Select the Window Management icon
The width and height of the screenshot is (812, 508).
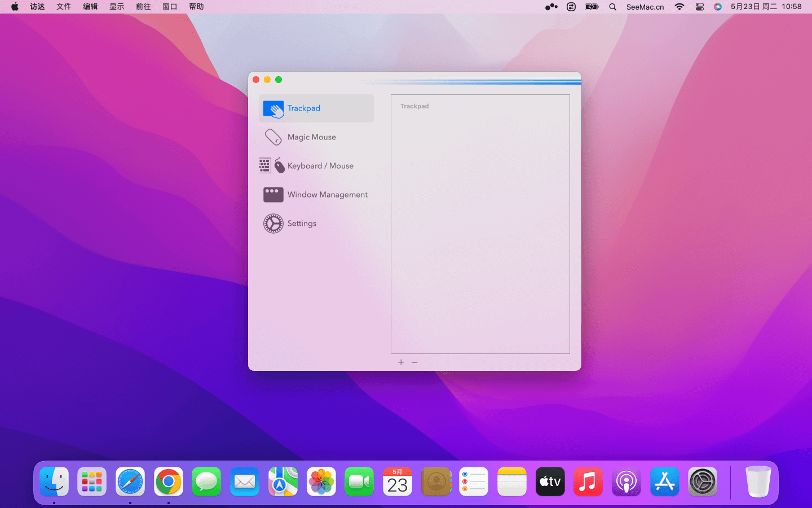pyautogui.click(x=273, y=195)
